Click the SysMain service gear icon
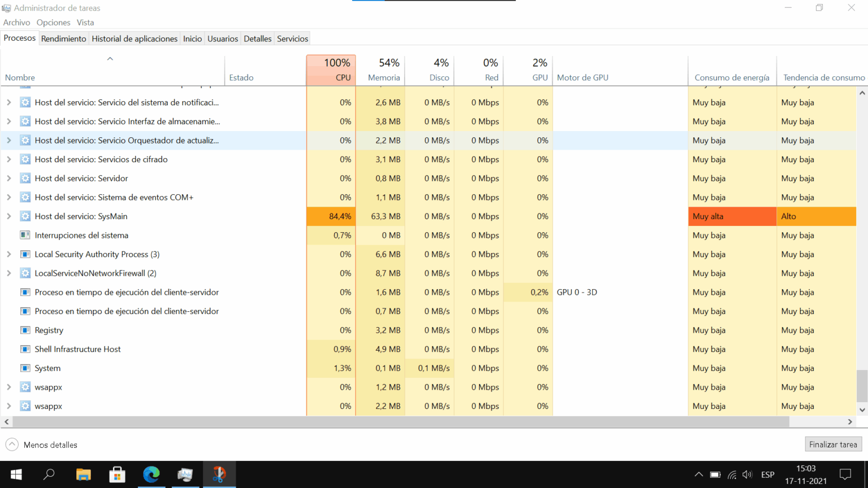Image resolution: width=868 pixels, height=488 pixels. (x=25, y=216)
